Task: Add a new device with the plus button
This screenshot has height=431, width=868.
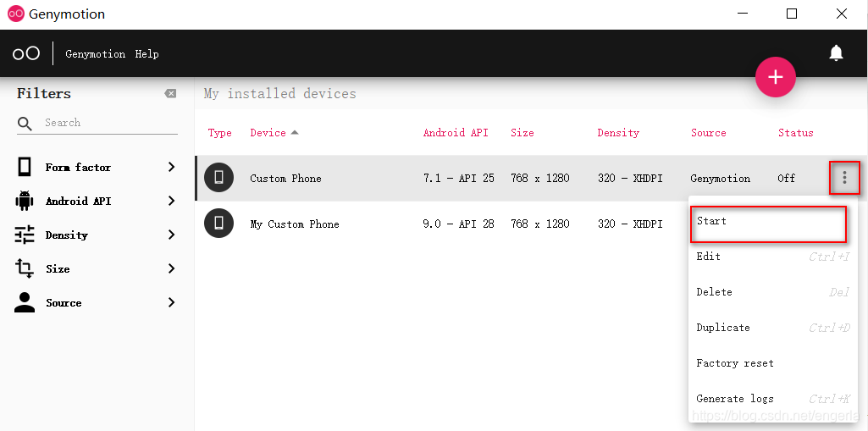Action: 776,77
